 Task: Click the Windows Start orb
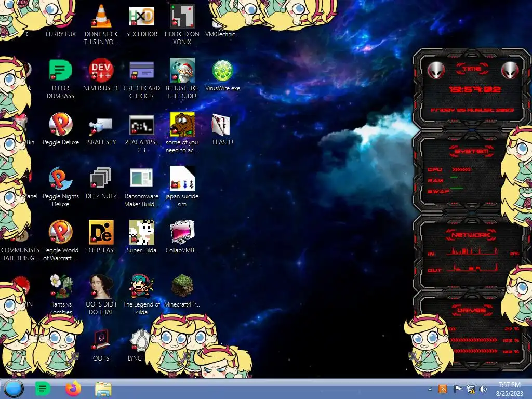[x=14, y=389]
